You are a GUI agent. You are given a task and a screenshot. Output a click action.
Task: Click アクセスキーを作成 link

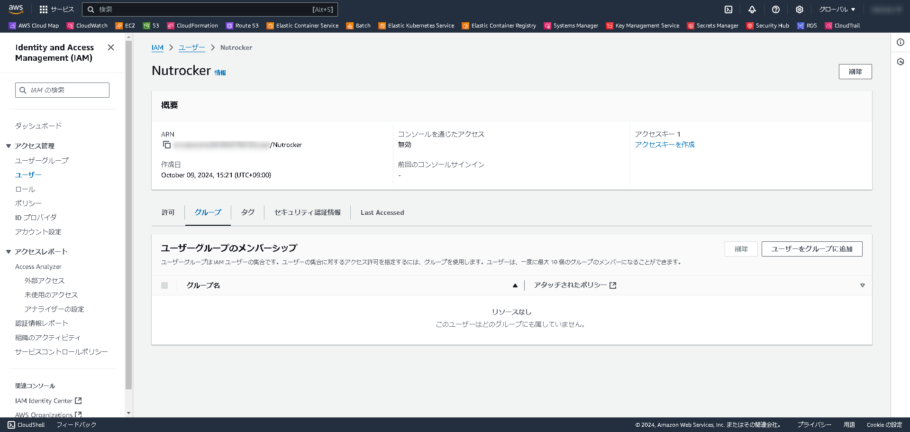tap(665, 145)
